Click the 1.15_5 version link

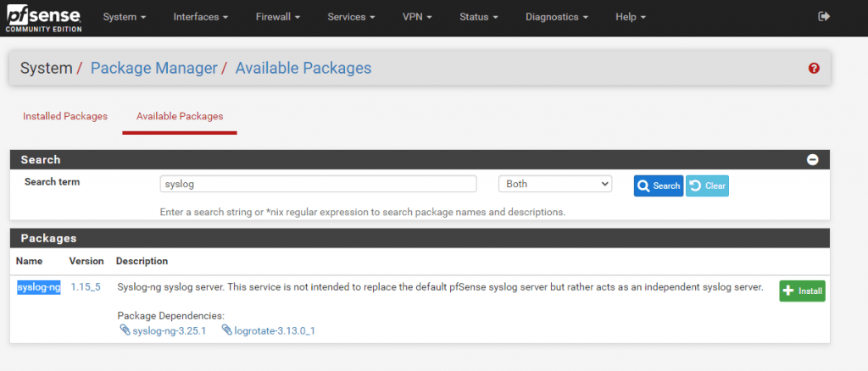click(x=86, y=287)
